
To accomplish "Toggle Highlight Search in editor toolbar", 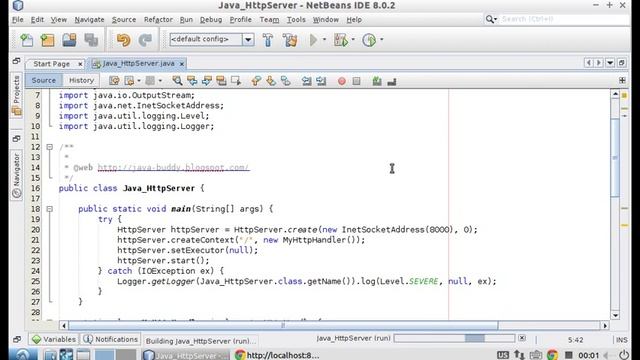I will [221, 81].
